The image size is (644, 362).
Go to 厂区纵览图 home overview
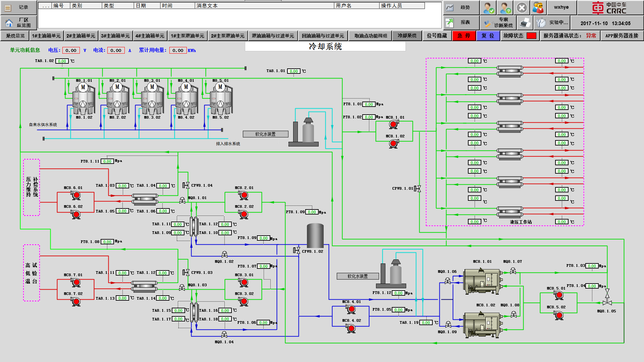click(18, 23)
